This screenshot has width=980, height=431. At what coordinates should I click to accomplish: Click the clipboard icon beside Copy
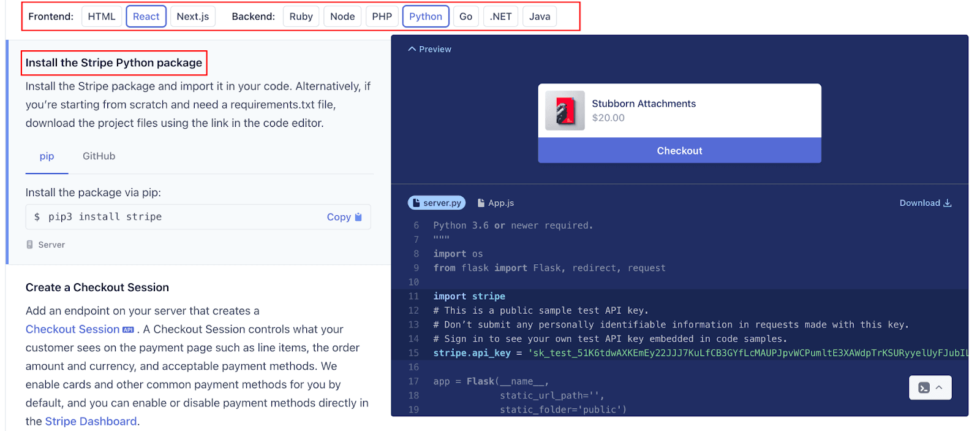coord(358,217)
